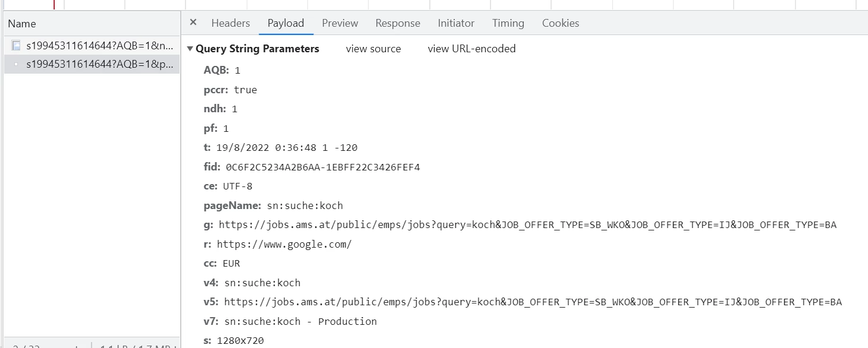
Task: Click the AQB parameter value
Action: [x=238, y=70]
